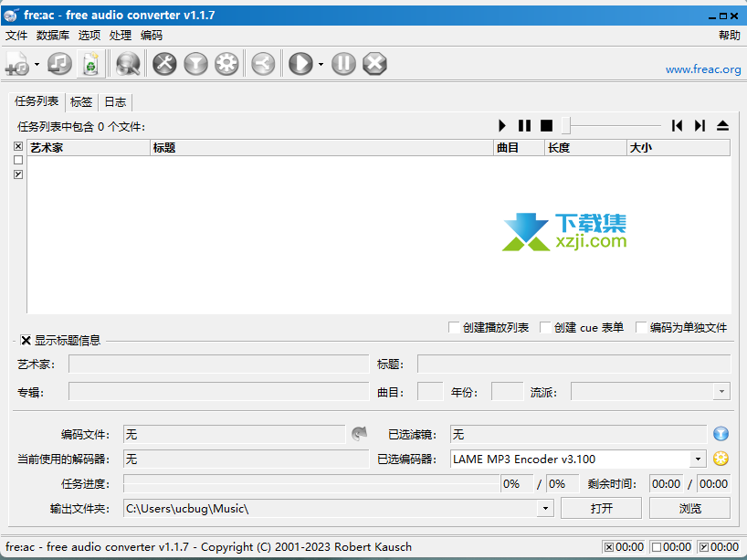Skip to next track button
Screen dimensions: 747x560
coord(700,126)
